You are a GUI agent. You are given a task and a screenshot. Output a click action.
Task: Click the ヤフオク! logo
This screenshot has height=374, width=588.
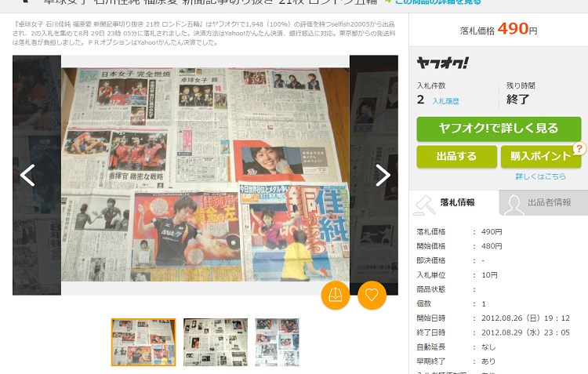(442, 63)
